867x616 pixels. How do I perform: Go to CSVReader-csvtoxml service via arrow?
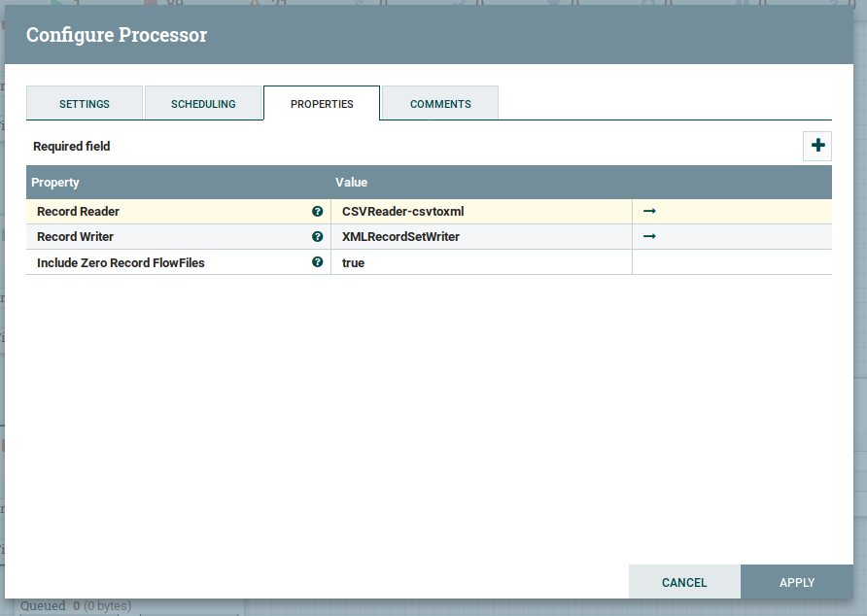click(649, 211)
